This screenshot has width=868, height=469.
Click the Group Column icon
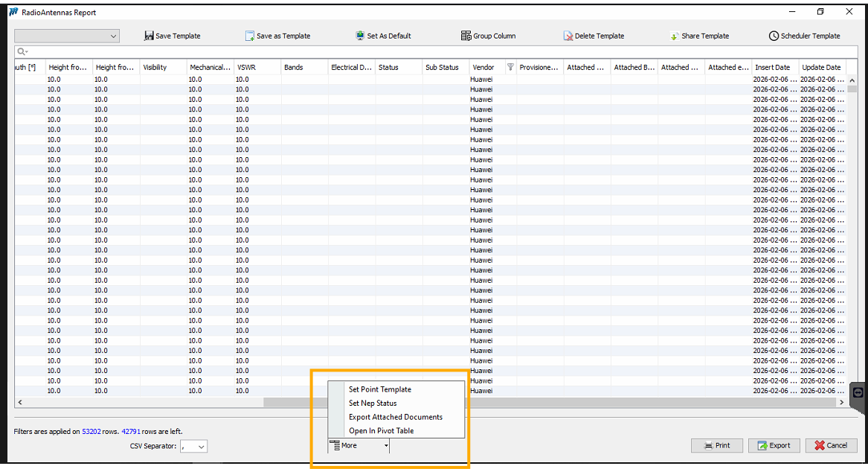coord(466,36)
